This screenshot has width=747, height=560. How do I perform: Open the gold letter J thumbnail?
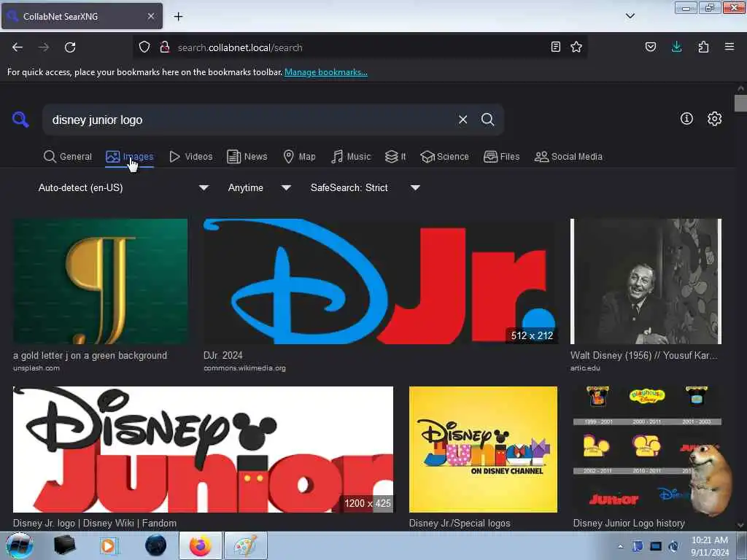(100, 281)
